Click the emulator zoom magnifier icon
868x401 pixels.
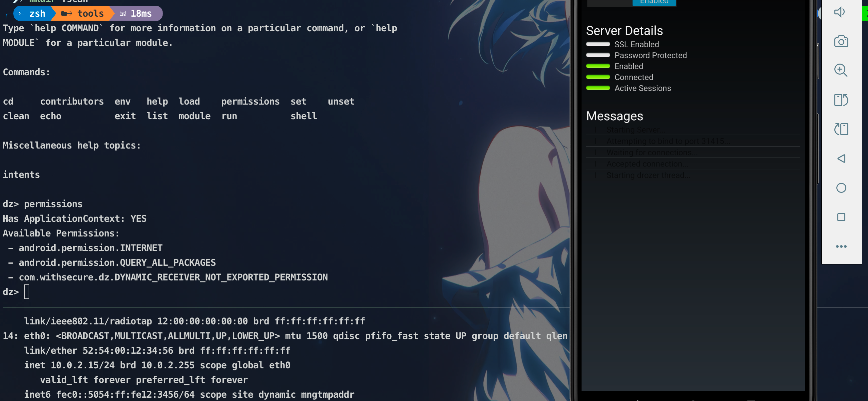pos(841,70)
